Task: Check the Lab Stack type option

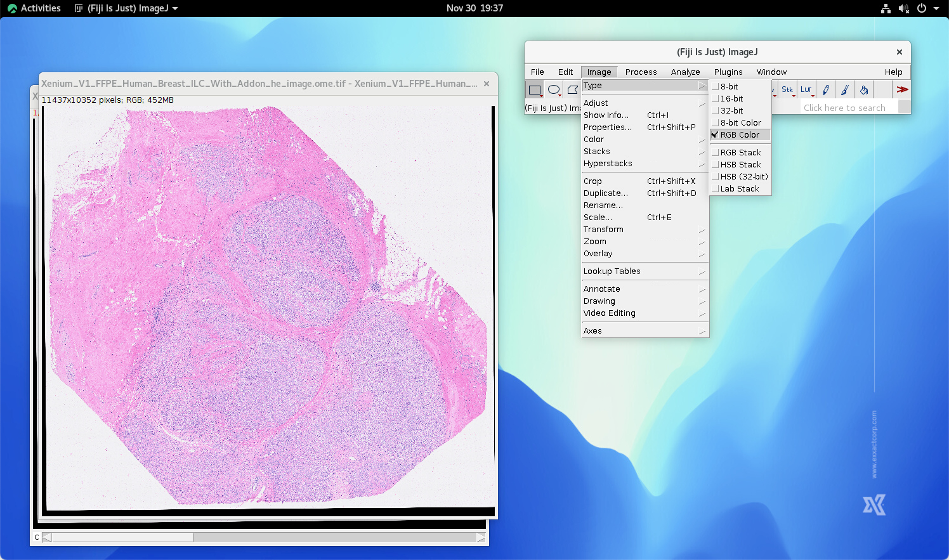Action: coord(740,188)
